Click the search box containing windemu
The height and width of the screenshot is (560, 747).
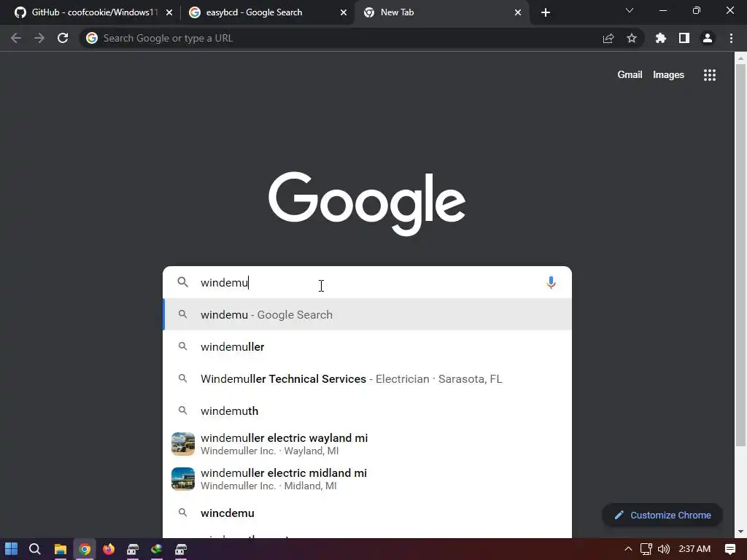pyautogui.click(x=367, y=282)
